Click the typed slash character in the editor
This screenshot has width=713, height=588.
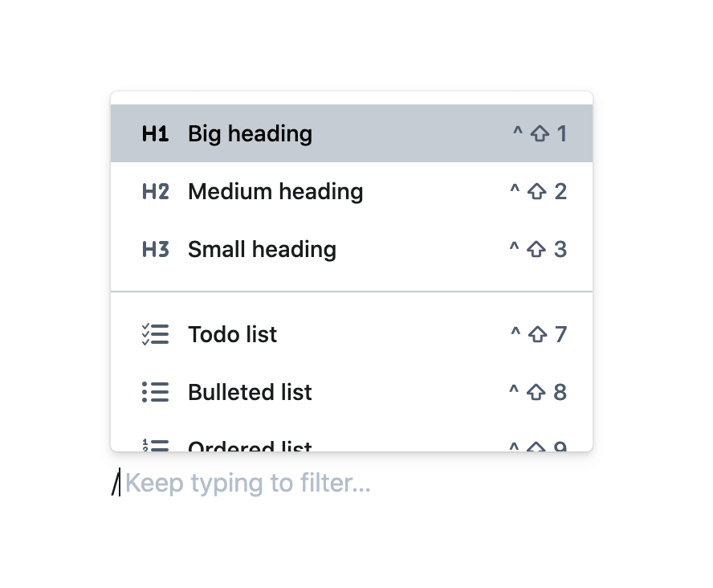(115, 484)
